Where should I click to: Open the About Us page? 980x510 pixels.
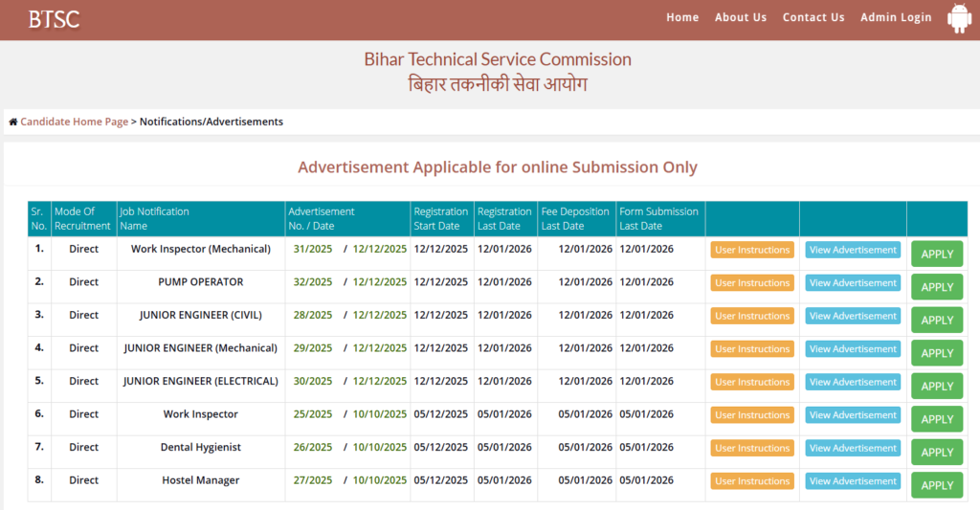[x=740, y=17]
